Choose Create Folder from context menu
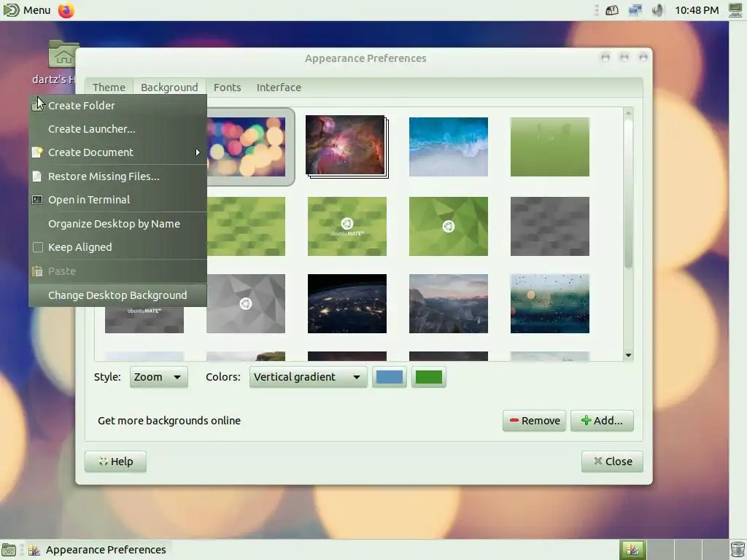The image size is (747, 560). point(117,105)
